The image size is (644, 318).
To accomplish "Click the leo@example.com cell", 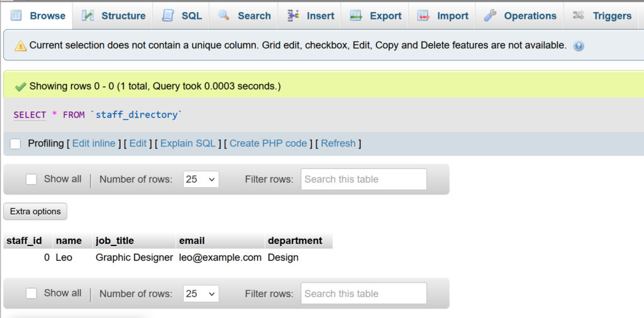I will 220,258.
